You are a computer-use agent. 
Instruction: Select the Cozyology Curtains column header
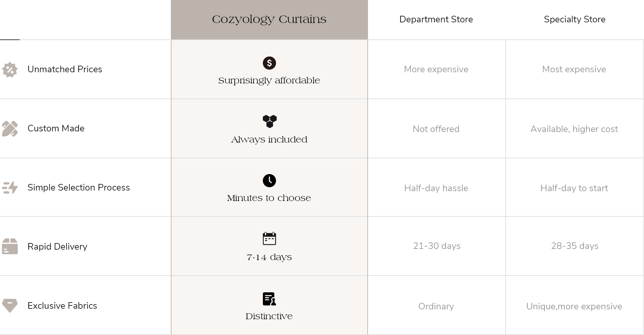pyautogui.click(x=269, y=20)
